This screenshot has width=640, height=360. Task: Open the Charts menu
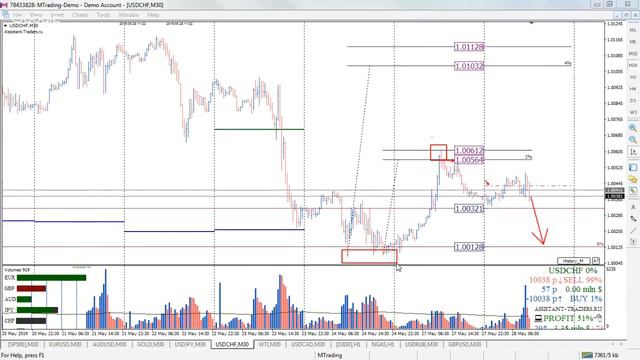tap(80, 15)
